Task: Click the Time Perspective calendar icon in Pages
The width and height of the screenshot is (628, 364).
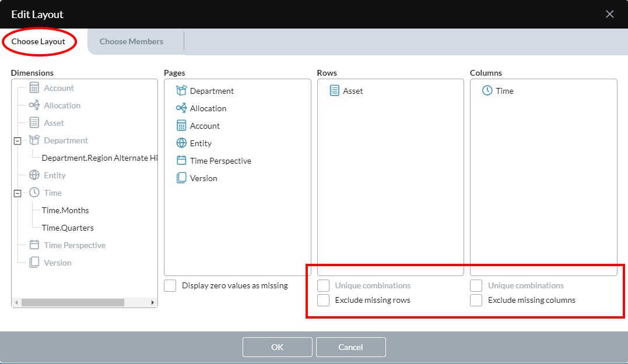Action: (x=181, y=160)
